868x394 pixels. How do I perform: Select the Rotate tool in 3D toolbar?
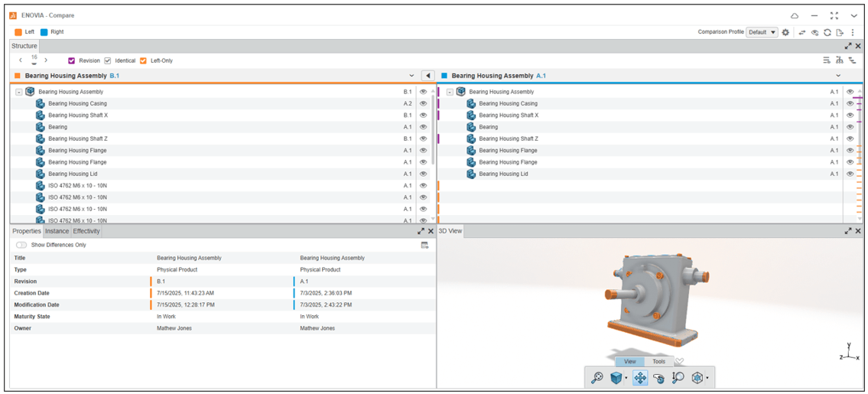pyautogui.click(x=658, y=377)
